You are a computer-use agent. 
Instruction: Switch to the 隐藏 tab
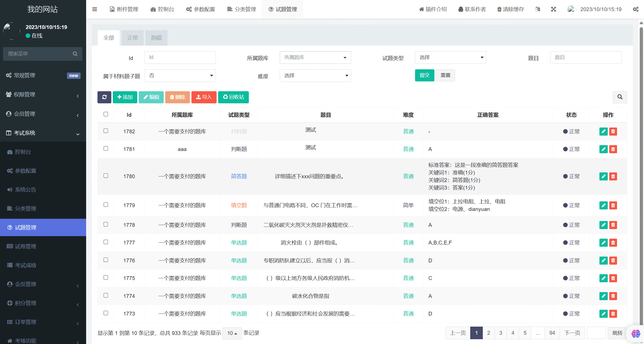[156, 38]
